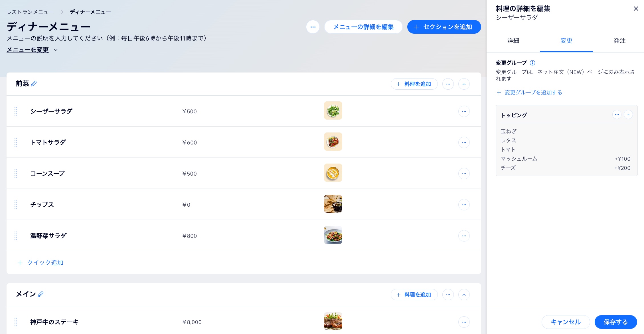Click the three-dot icon in the main menu bar
The width and height of the screenshot is (644, 334).
click(313, 27)
